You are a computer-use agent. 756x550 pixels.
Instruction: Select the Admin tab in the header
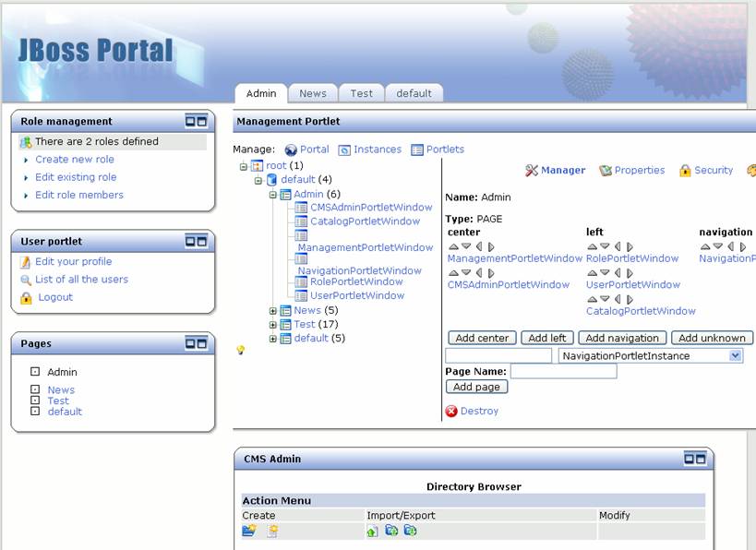tap(261, 93)
